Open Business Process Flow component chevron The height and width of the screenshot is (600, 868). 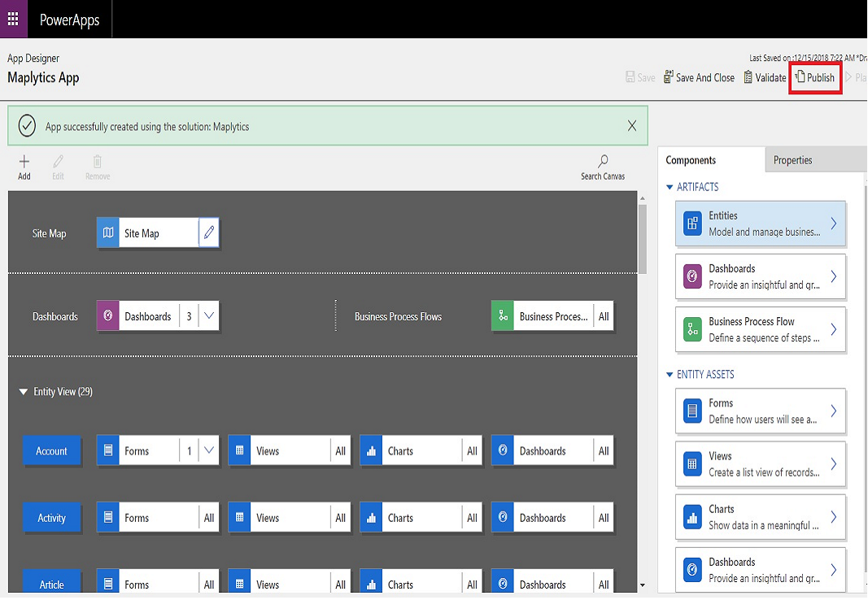tap(833, 329)
